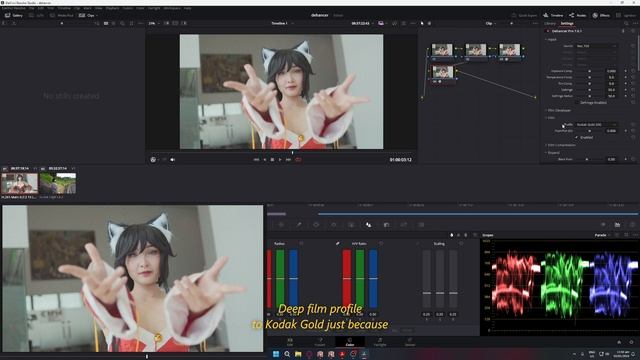The width and height of the screenshot is (640, 360).
Task: Adjust the Exposure Comp slider
Action: 589,71
